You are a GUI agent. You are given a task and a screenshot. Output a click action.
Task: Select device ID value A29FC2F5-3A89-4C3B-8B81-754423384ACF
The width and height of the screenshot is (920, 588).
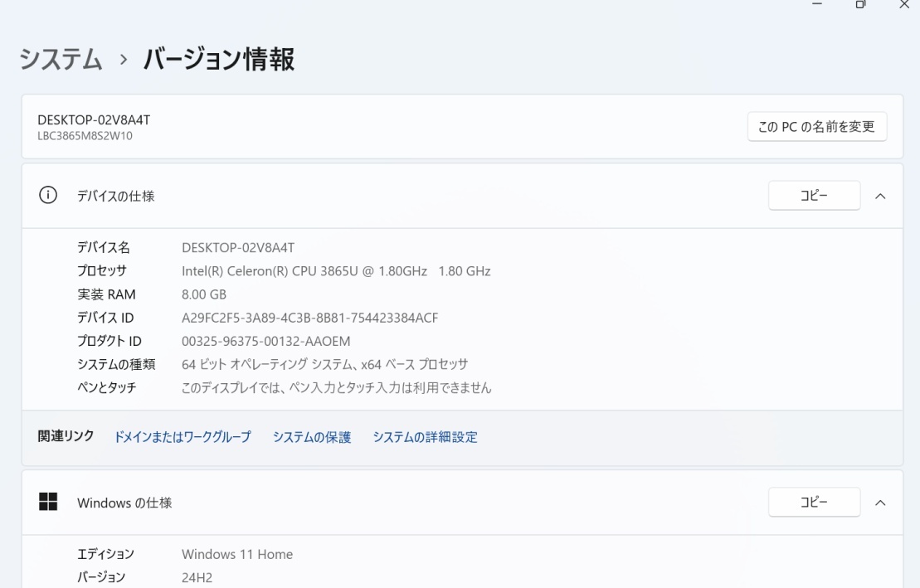pos(309,318)
